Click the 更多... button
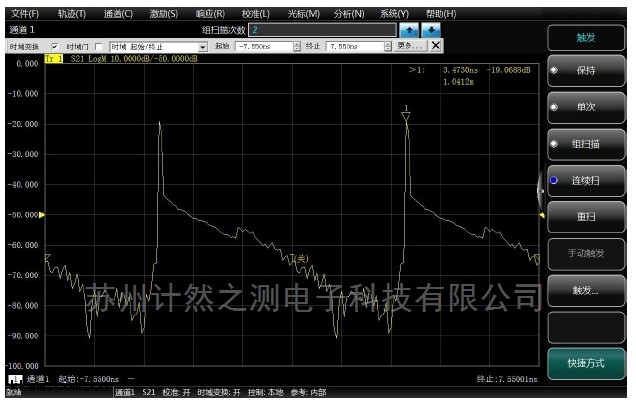This screenshot has height=402, width=636. click(x=411, y=46)
